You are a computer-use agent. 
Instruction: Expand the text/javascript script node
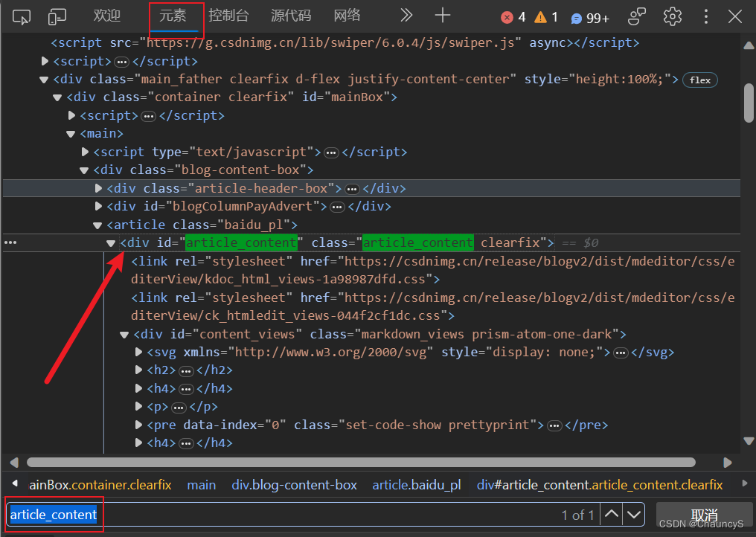click(x=86, y=152)
